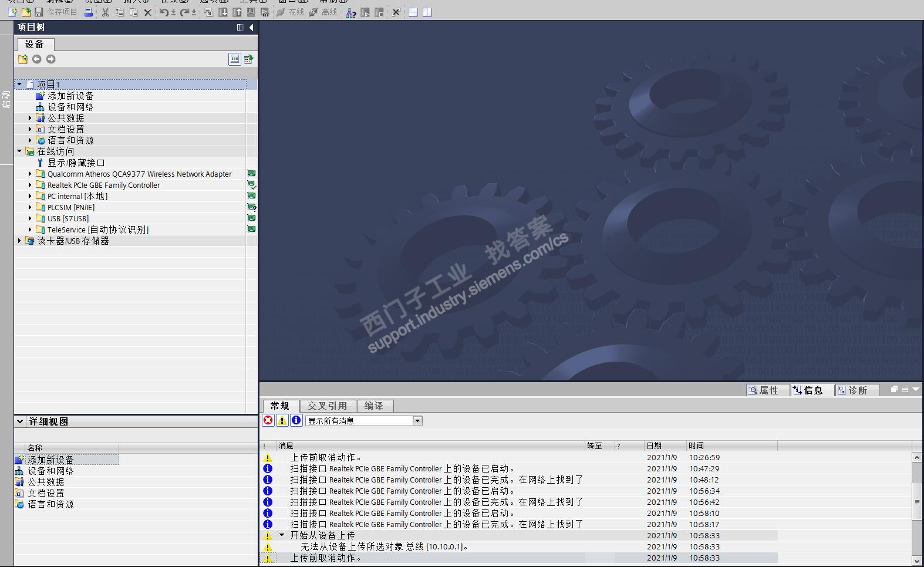Open the 信息 inspector tab
Screen dimensions: 924x567
[813, 390]
